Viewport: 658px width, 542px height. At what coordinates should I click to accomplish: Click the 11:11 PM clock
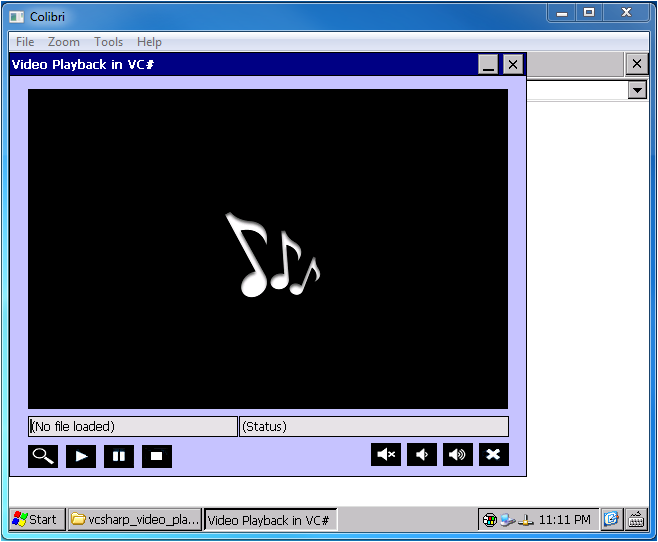click(x=564, y=520)
